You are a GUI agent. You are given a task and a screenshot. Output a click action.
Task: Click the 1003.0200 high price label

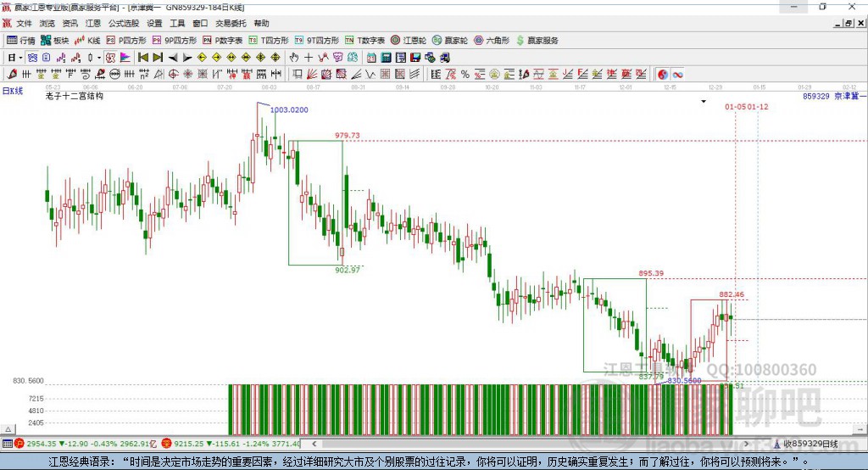pyautogui.click(x=289, y=109)
